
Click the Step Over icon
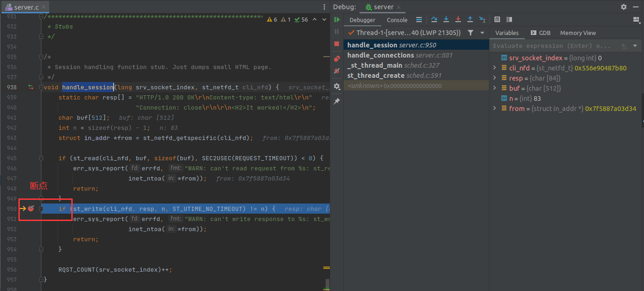point(434,19)
